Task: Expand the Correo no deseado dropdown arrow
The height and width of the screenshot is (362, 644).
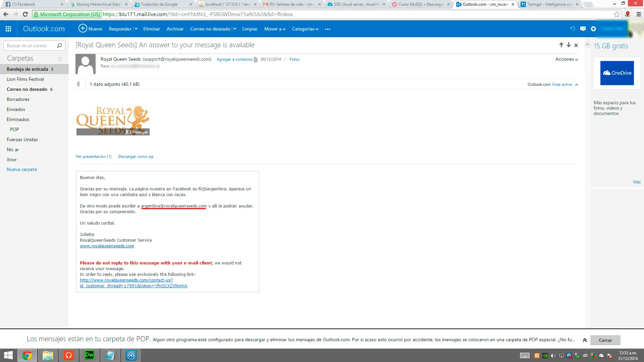Action: [x=234, y=29]
